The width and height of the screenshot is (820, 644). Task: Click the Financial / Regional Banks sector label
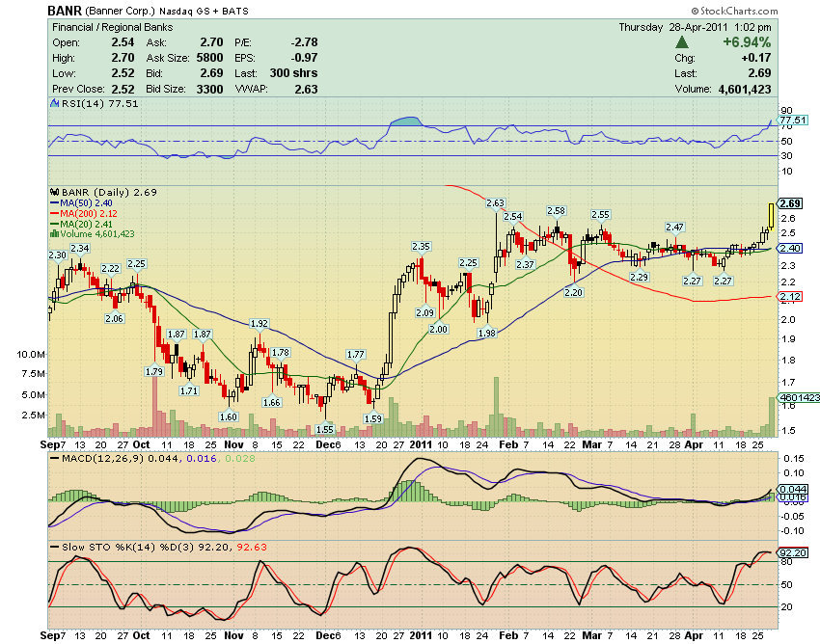[x=113, y=27]
